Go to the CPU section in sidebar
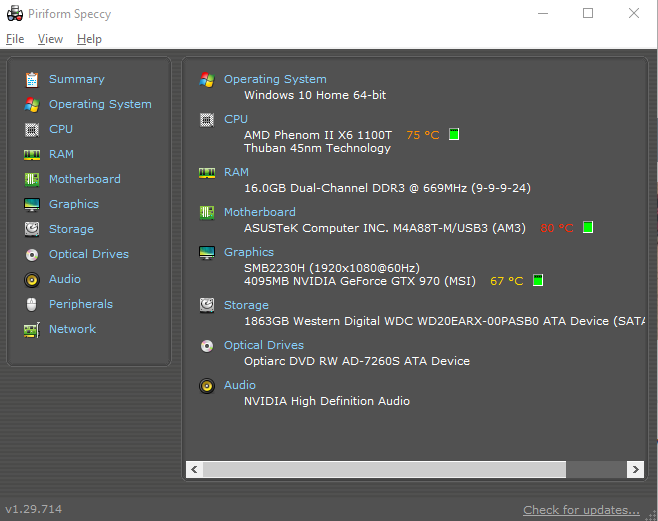This screenshot has width=658, height=521. [x=61, y=129]
